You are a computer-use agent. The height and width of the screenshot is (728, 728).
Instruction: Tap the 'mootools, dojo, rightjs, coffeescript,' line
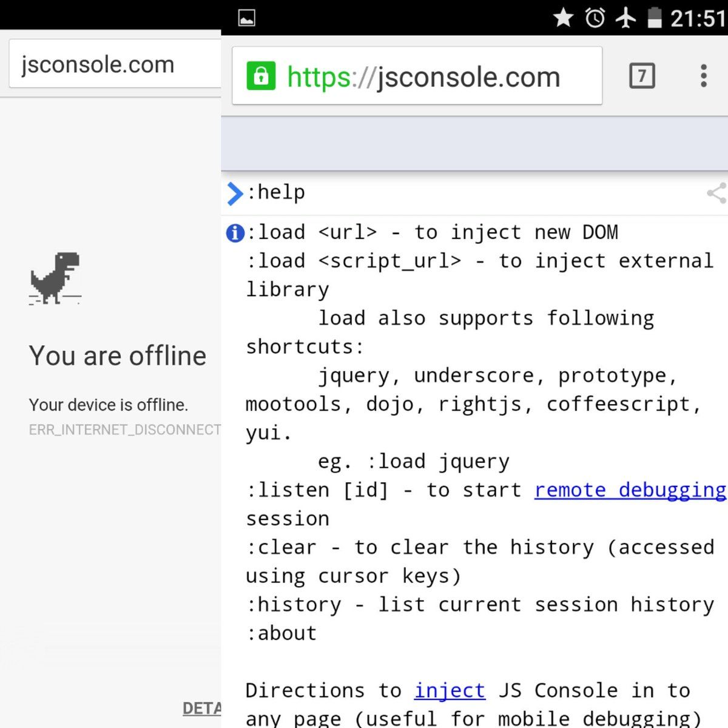[x=473, y=405]
